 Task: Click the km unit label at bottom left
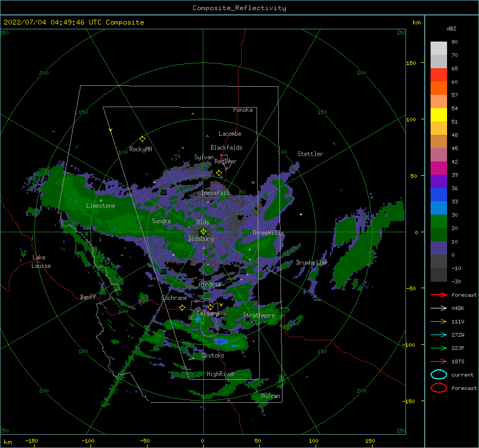coord(7,442)
